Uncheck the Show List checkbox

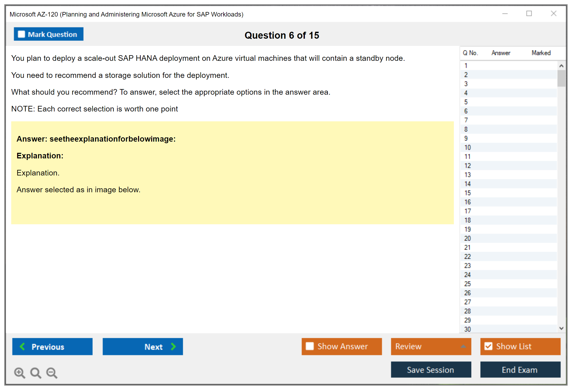488,346
